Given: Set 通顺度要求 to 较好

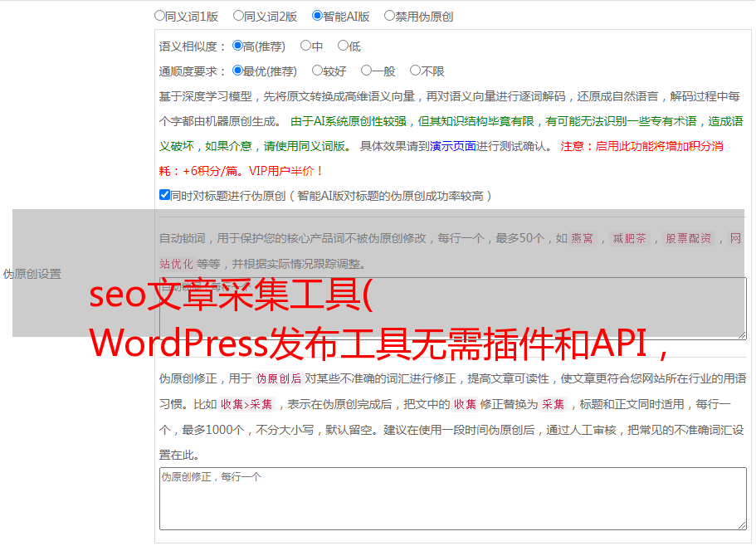Looking at the screenshot, I should 317,71.
